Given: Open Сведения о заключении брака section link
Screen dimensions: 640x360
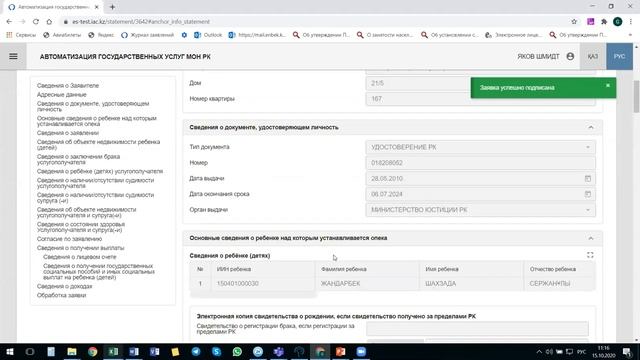Looking at the screenshot, I should pyautogui.click(x=78, y=159).
